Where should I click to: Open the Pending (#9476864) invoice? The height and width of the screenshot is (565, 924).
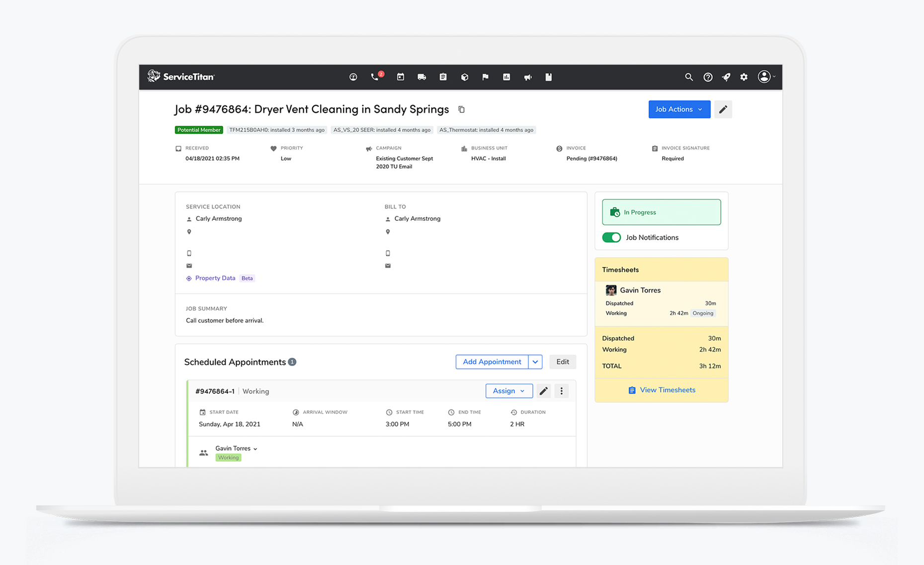pyautogui.click(x=591, y=159)
